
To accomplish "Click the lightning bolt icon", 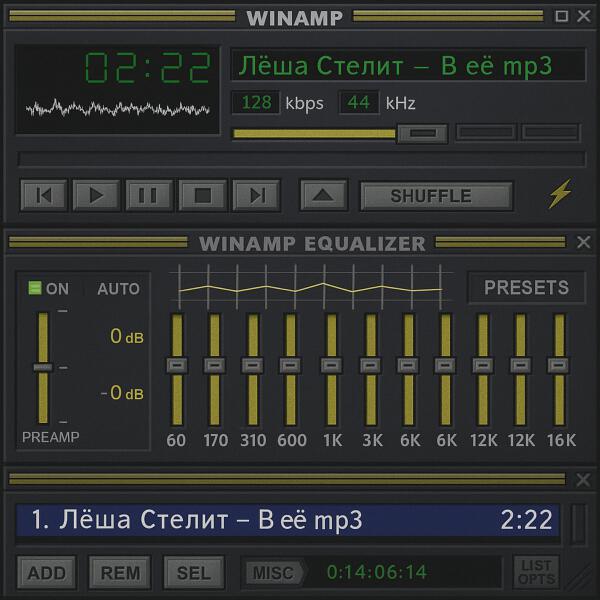I will coord(559,194).
